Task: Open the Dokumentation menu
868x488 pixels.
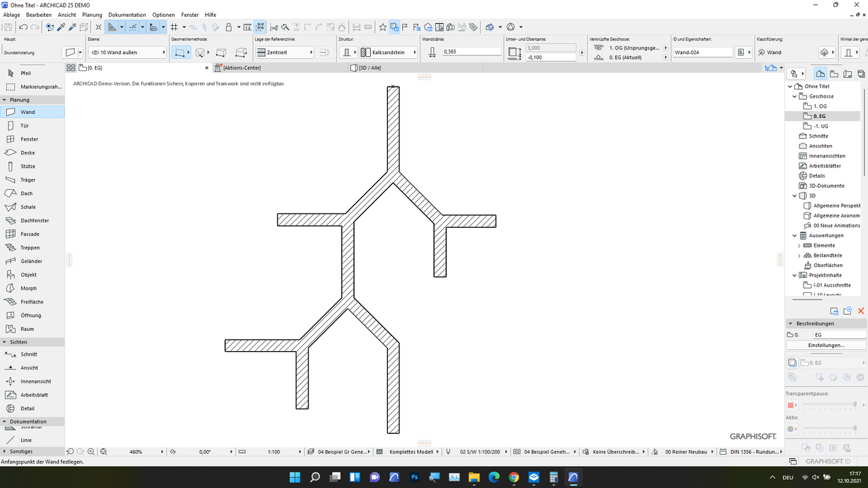Action: 127,14
